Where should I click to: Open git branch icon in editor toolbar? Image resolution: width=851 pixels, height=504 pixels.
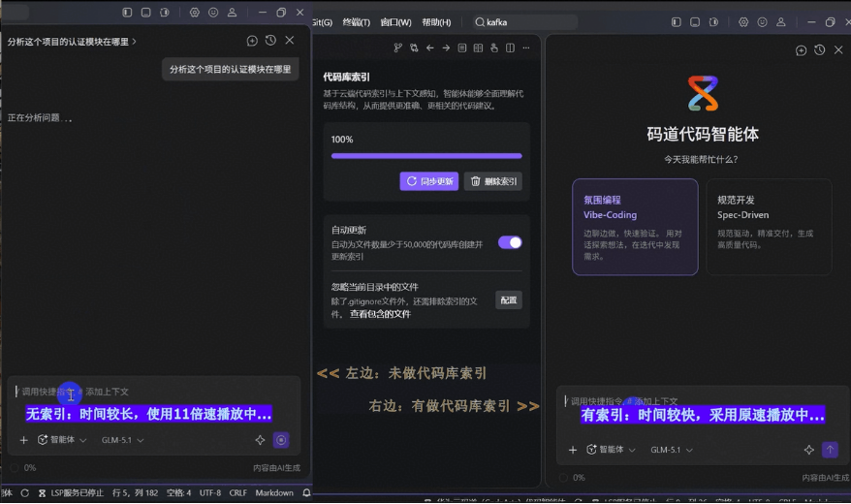coord(397,47)
